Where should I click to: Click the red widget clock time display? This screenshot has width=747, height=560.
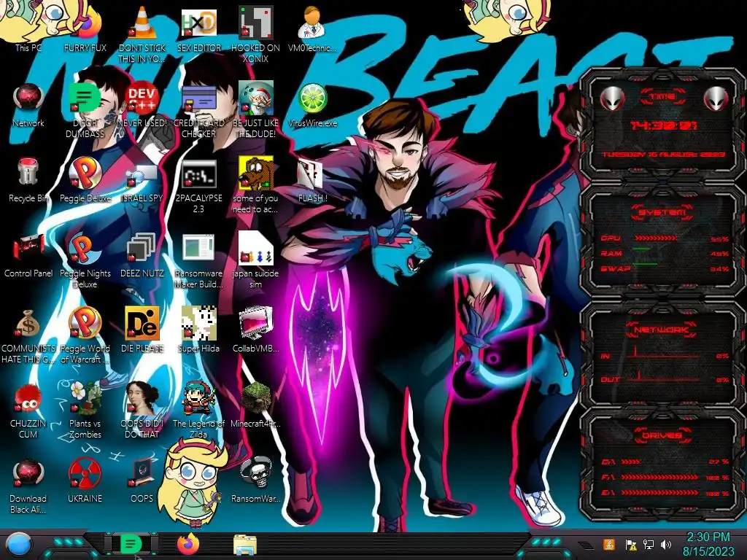tap(663, 125)
